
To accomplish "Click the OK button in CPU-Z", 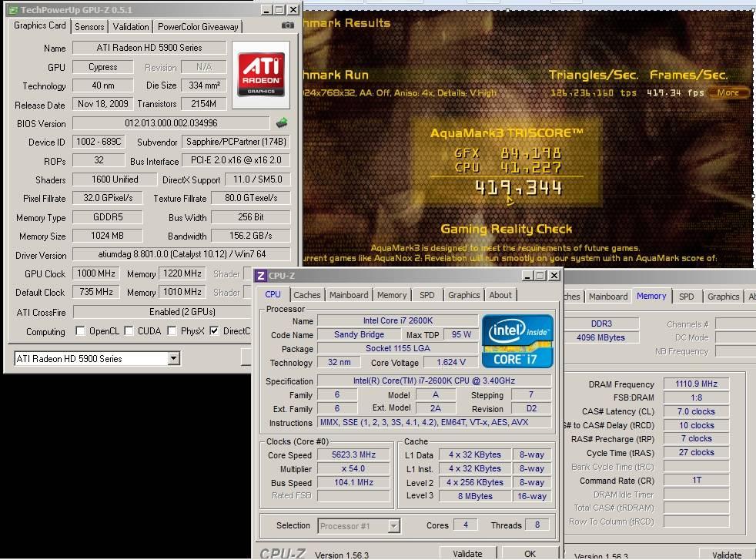I will click(x=530, y=553).
